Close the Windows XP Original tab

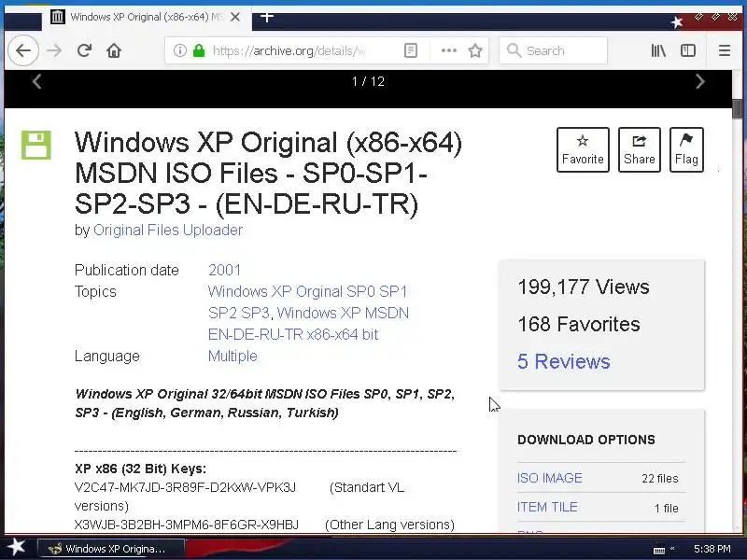click(235, 17)
